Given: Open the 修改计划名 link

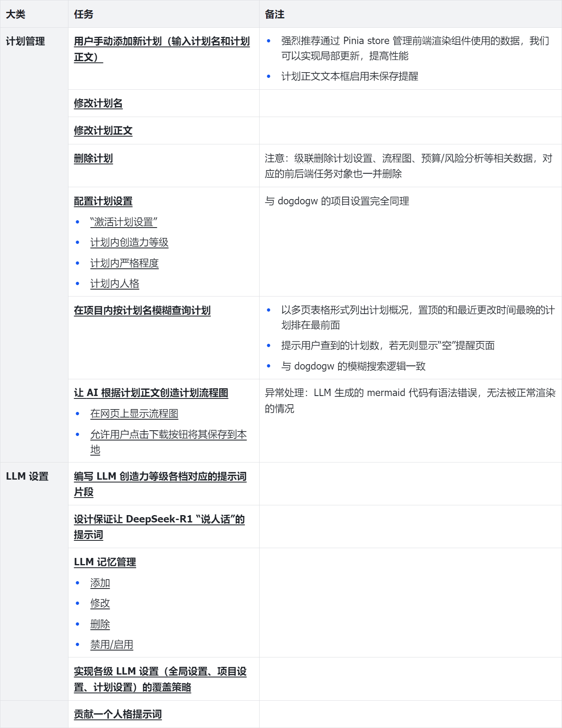Looking at the screenshot, I should [x=98, y=104].
